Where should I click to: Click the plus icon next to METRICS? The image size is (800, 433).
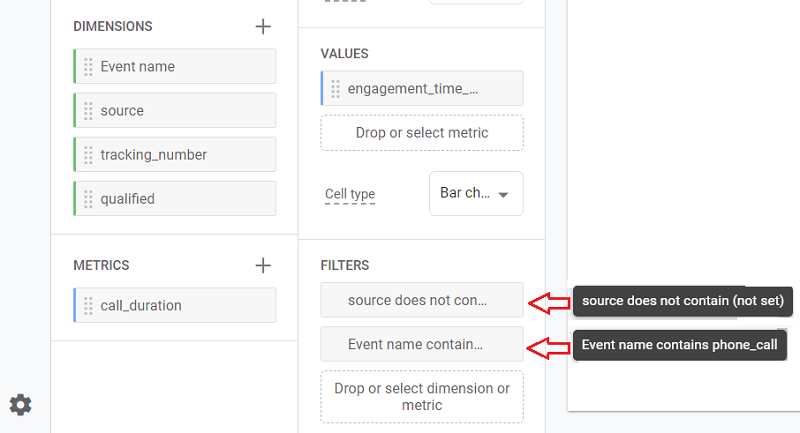263,265
